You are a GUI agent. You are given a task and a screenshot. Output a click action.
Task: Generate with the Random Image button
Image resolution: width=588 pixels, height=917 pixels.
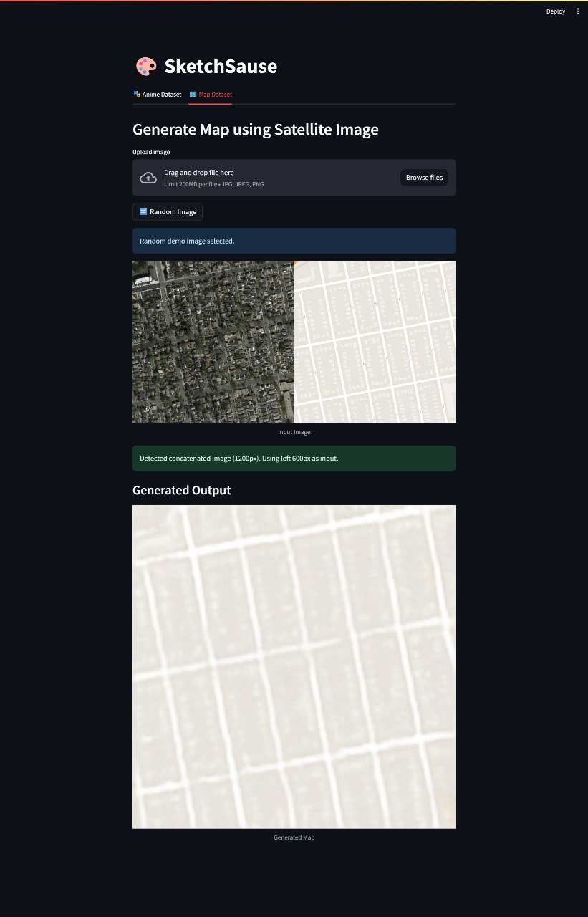pyautogui.click(x=168, y=212)
